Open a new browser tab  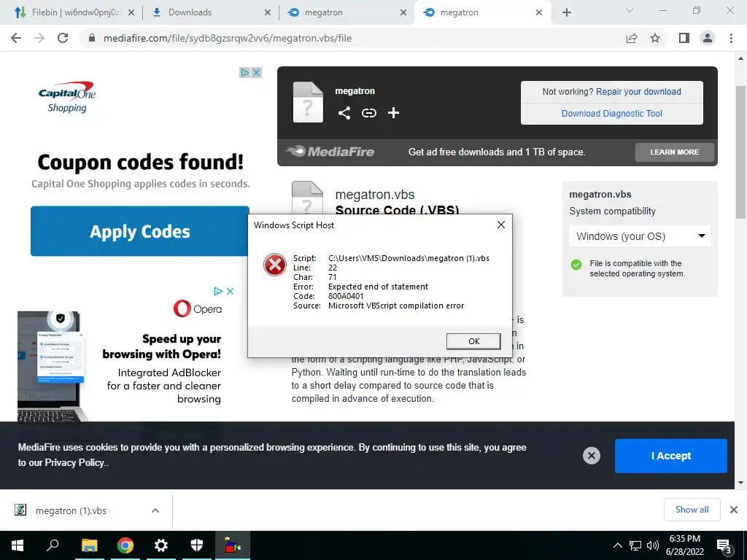pyautogui.click(x=566, y=12)
